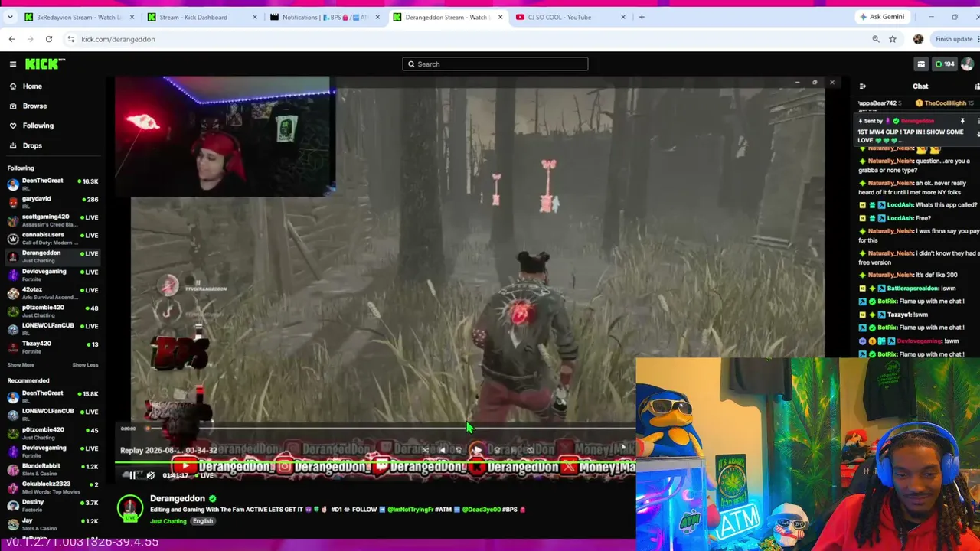Screen dimensions: 980x551
Task: Open the Home sidebar link
Action: [x=32, y=86]
